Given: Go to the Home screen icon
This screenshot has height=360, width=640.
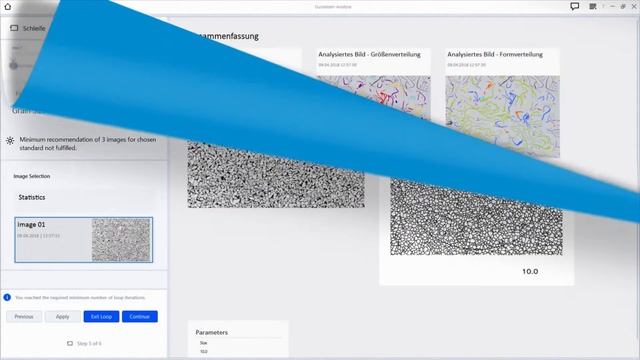Looking at the screenshot, I should 7,7.
